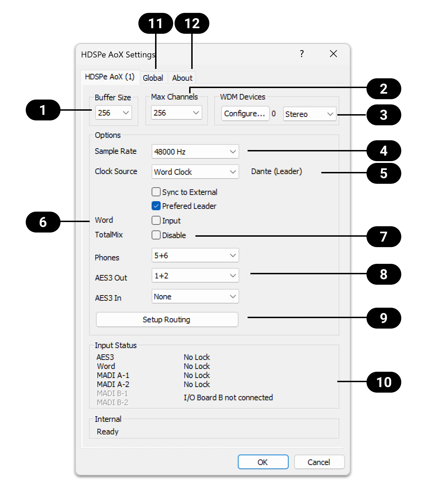Screen dimensions: 427x504
Task: Close the HDSPe AoX Settings dialog
Action: pos(333,54)
